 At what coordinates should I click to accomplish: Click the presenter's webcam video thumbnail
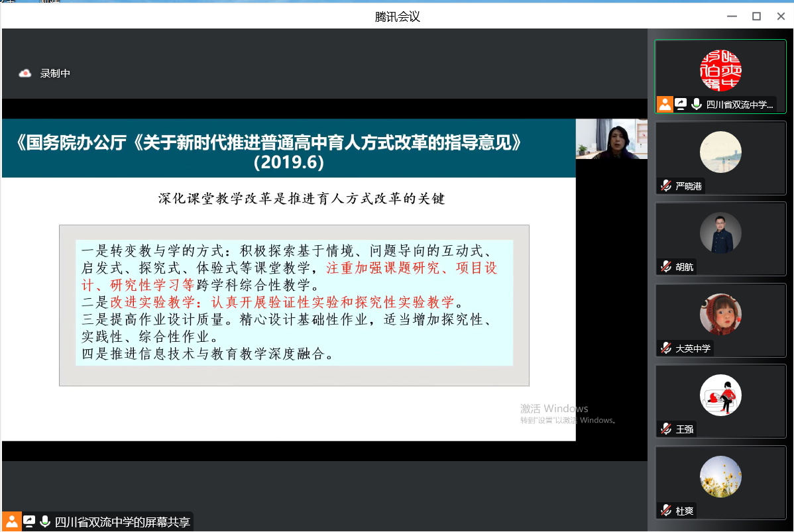point(611,139)
